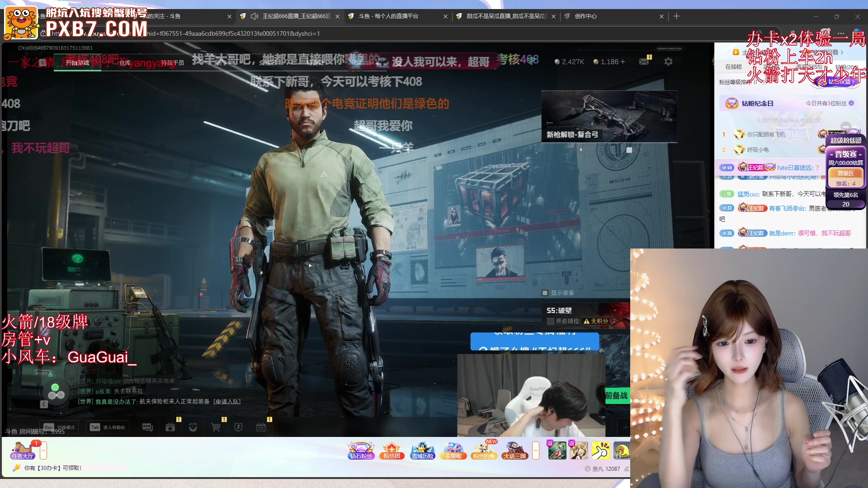Close the 王纪超666直播 browser tab
Screen dimensions: 868x488
[x=337, y=16]
